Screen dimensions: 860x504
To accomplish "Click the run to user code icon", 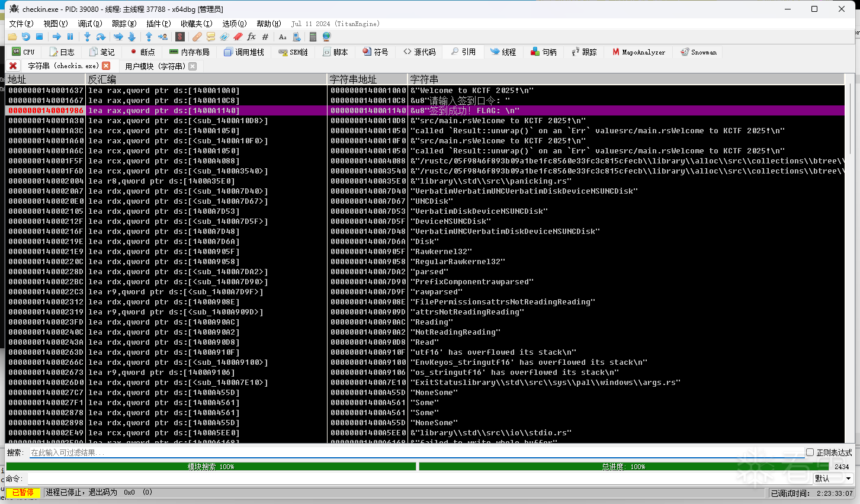I will click(162, 37).
